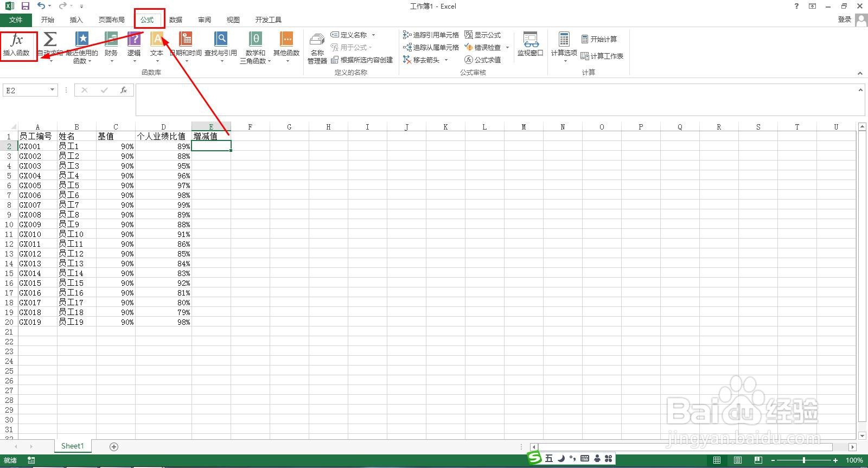868x468 pixels.
Task: Click vertical scrollbar down arrow
Action: (x=862, y=435)
